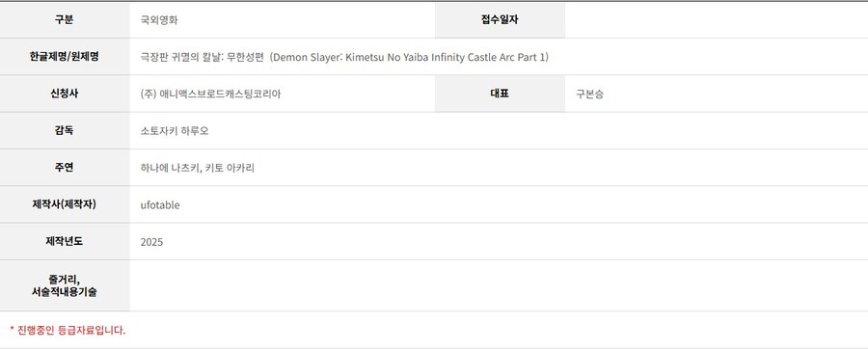Viewport: 868px width, 350px height.
Task: Click the empty 접수일자 value cell
Action: (x=717, y=20)
